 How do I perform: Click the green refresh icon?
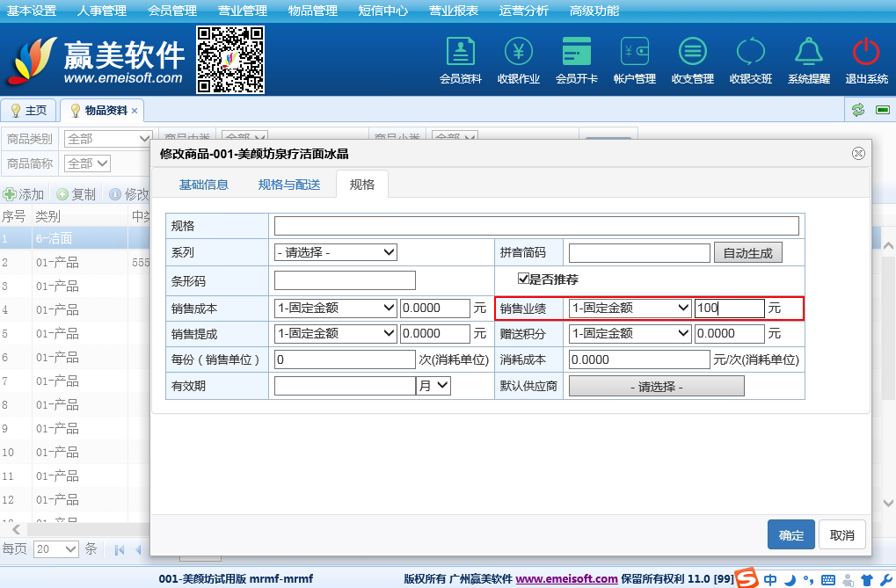click(x=857, y=110)
